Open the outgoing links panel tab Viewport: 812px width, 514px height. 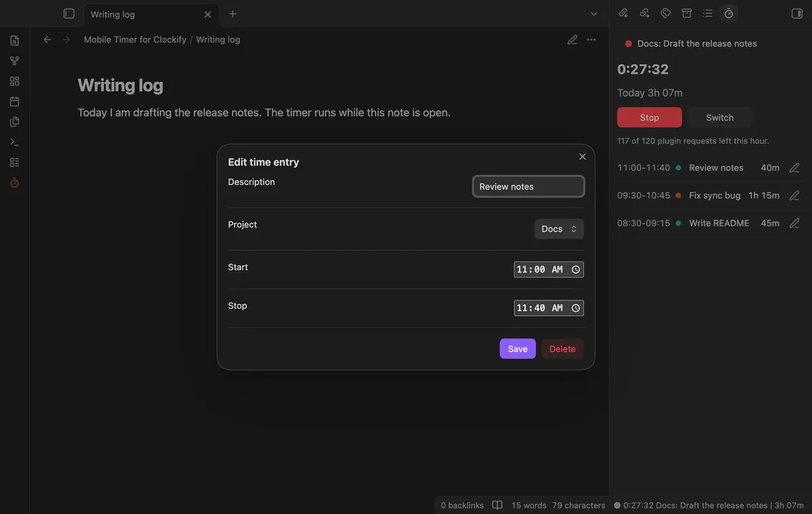[x=645, y=14]
